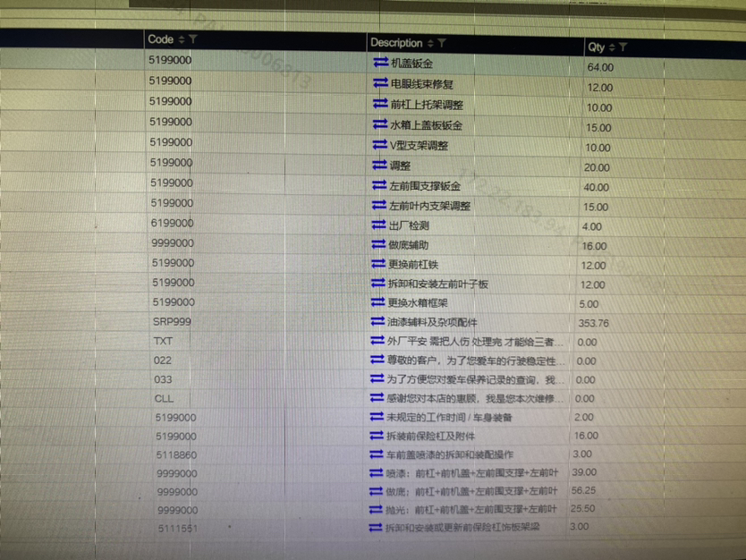Viewport: 746px width, 560px height.
Task: Select the code cell 5118860
Action: (176, 454)
